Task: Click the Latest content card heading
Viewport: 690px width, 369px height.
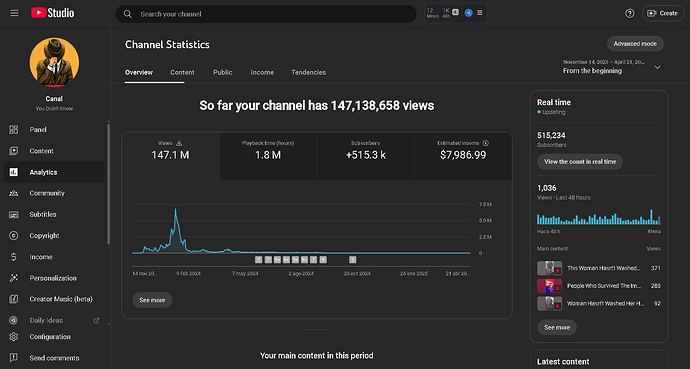Action: 563,362
